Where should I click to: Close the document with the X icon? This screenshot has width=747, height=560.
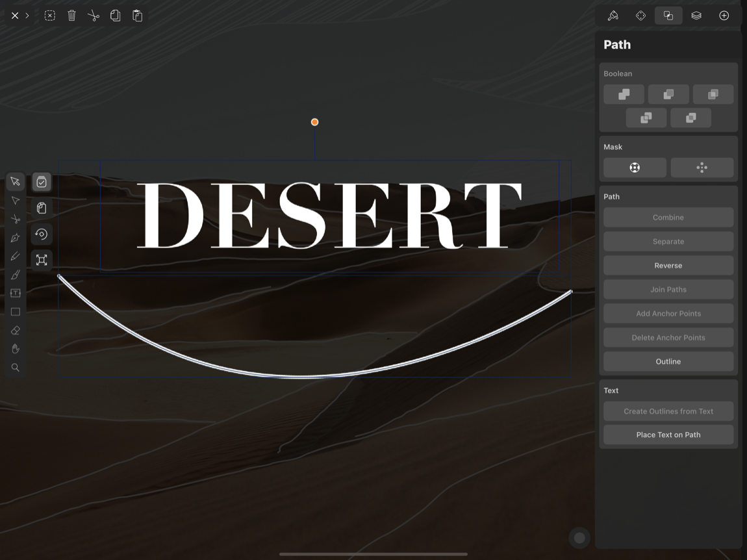pos(15,16)
